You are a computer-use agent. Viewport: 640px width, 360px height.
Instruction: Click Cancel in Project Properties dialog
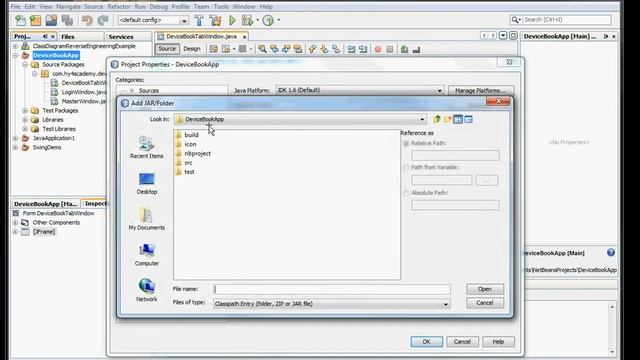pos(462,342)
